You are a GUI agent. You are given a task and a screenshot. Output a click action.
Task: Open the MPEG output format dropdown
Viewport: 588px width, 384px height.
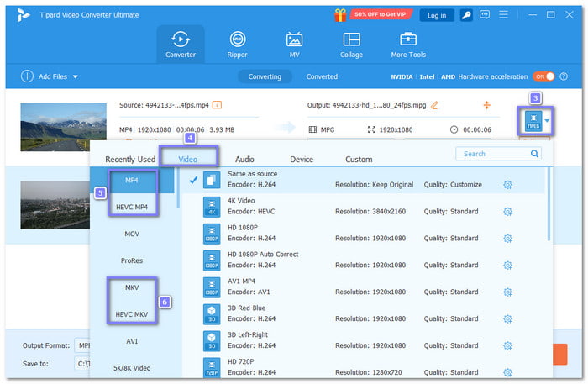point(547,121)
